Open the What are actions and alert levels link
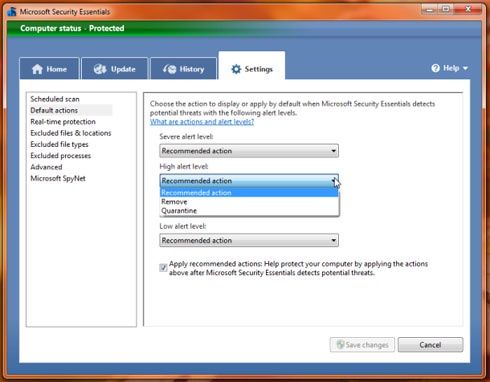Screen dimensions: 490x382 tap(202, 122)
